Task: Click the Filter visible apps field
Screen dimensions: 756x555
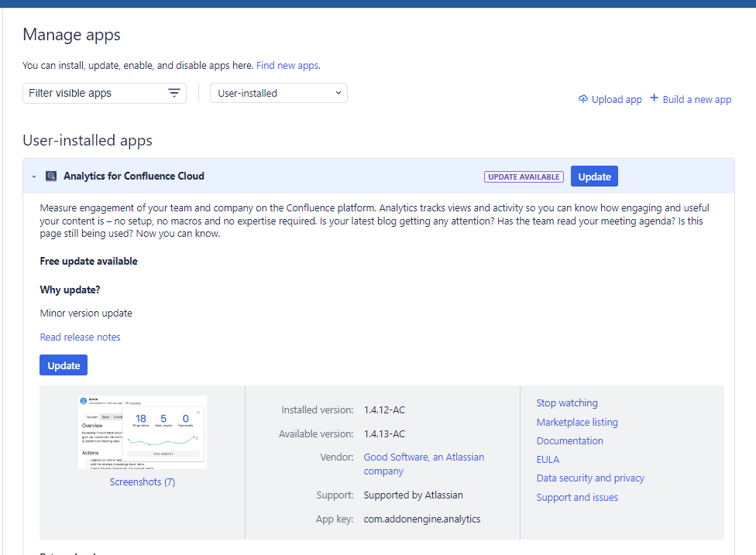Action: tap(93, 93)
